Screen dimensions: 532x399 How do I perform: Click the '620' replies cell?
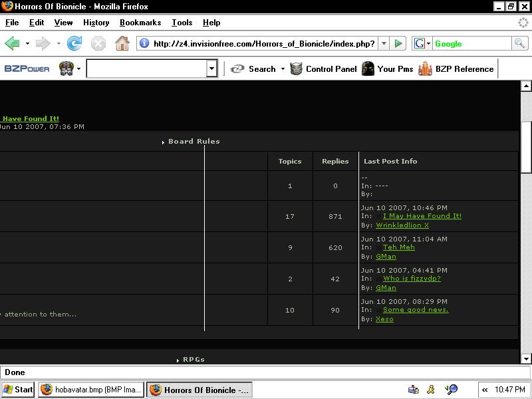pos(335,247)
